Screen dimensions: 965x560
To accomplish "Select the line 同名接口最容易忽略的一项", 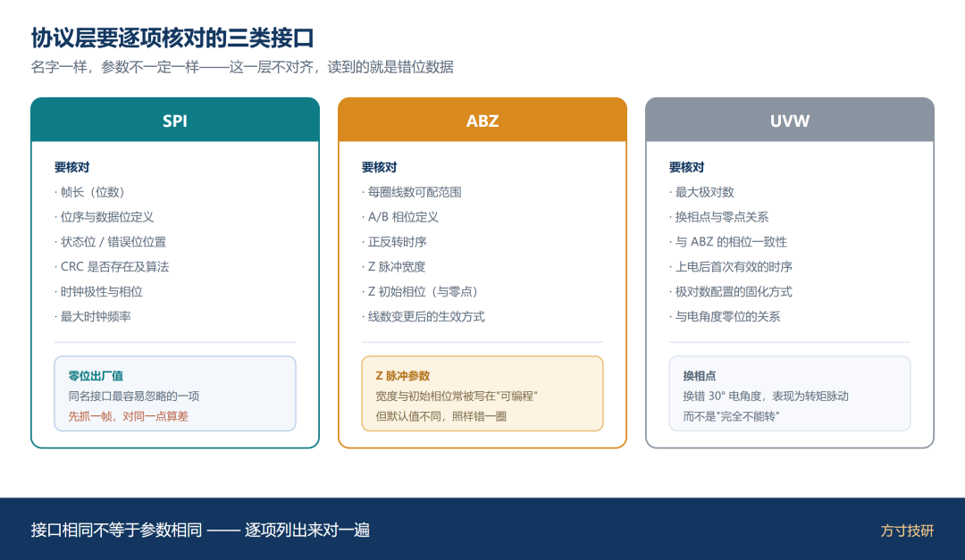I will tap(133, 396).
